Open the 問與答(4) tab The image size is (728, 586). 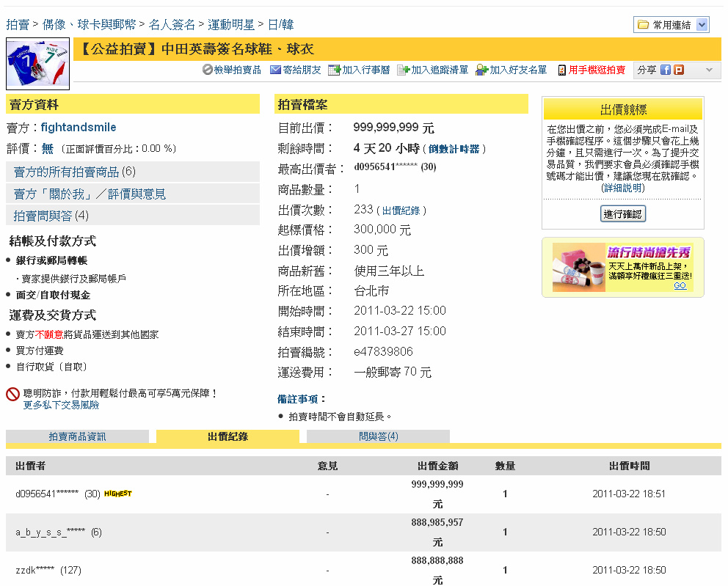coord(378,436)
